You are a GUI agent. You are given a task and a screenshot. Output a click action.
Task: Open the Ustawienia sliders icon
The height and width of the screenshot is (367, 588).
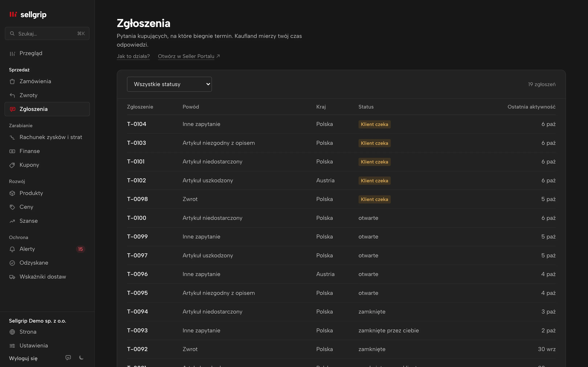[x=12, y=346]
